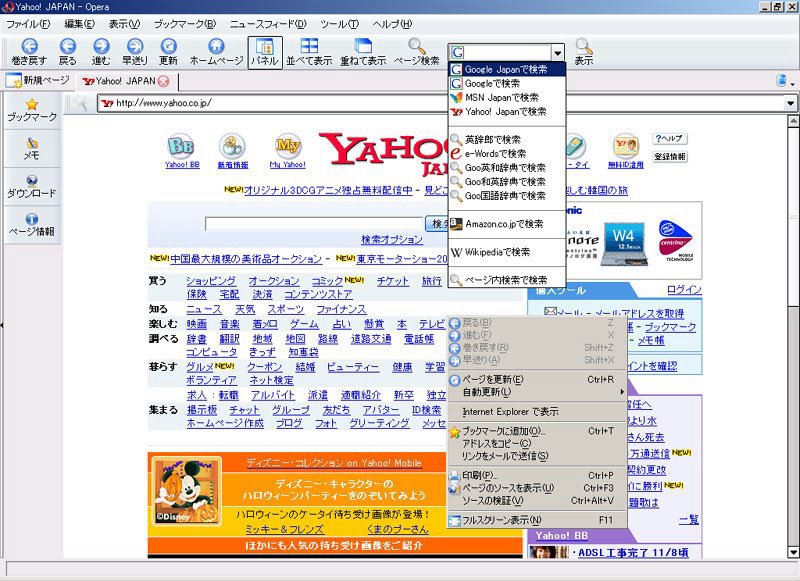Select 英辞郎で検索 from search list
Viewport: 800px width, 581px height.
pyautogui.click(x=507, y=139)
